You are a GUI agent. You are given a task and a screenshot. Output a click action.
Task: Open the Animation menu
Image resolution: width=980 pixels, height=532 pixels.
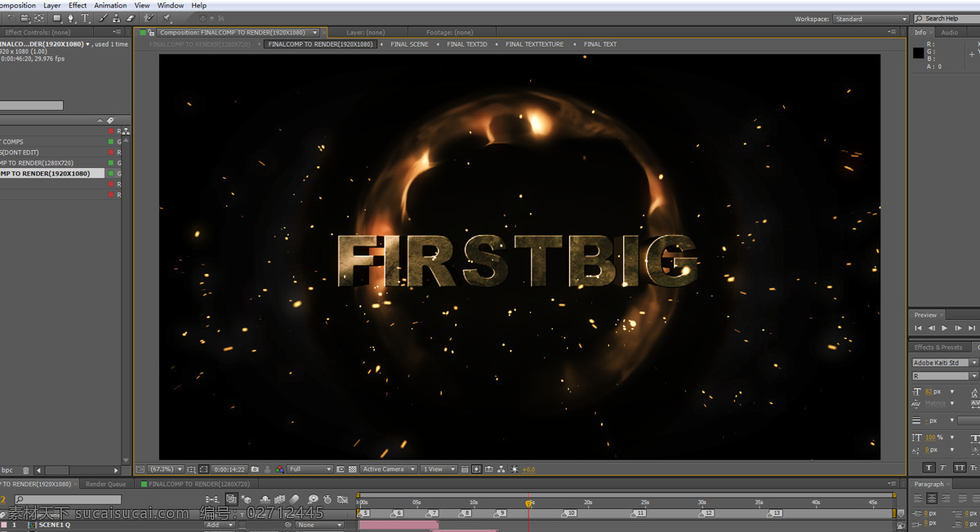pos(110,5)
